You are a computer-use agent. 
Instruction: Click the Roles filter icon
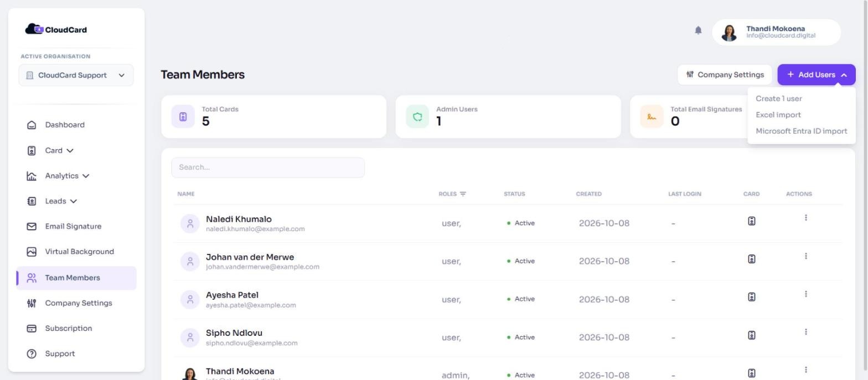(x=463, y=194)
